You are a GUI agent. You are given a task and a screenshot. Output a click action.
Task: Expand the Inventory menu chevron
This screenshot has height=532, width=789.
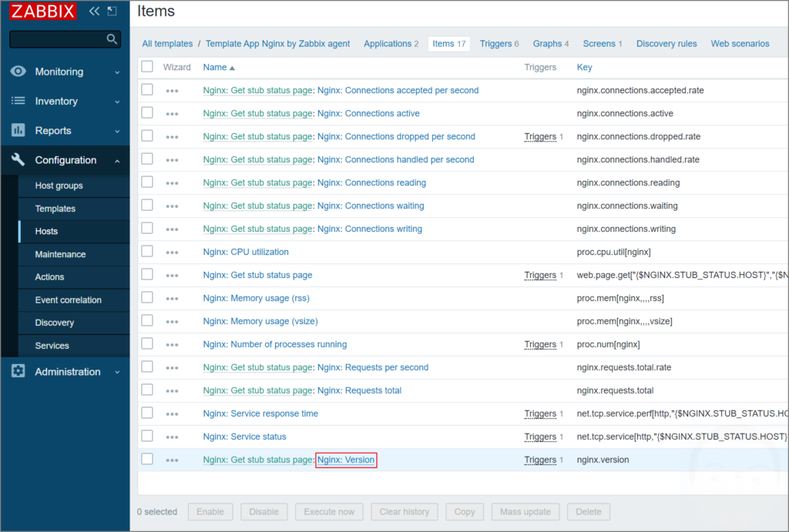pyautogui.click(x=117, y=102)
